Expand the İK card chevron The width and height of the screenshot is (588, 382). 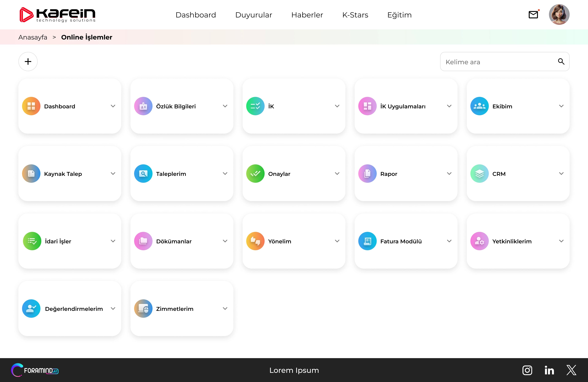coord(337,106)
